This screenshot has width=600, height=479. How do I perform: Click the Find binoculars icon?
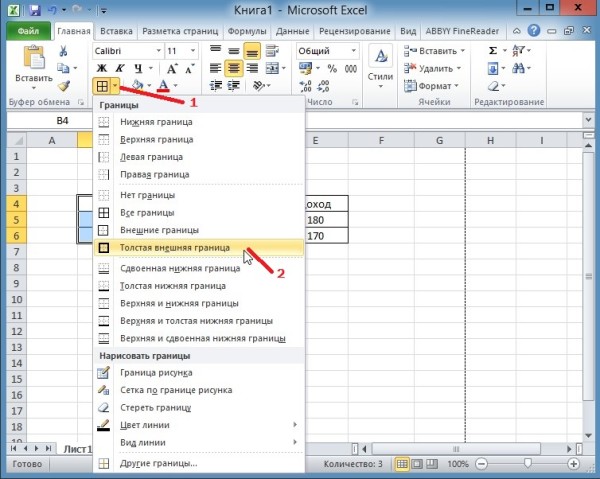(x=518, y=68)
